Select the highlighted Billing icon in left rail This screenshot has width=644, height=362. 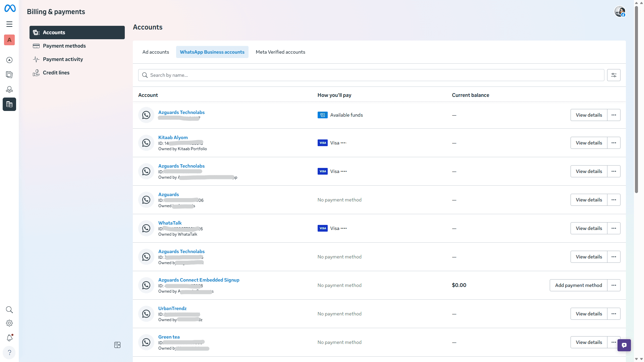pos(9,104)
